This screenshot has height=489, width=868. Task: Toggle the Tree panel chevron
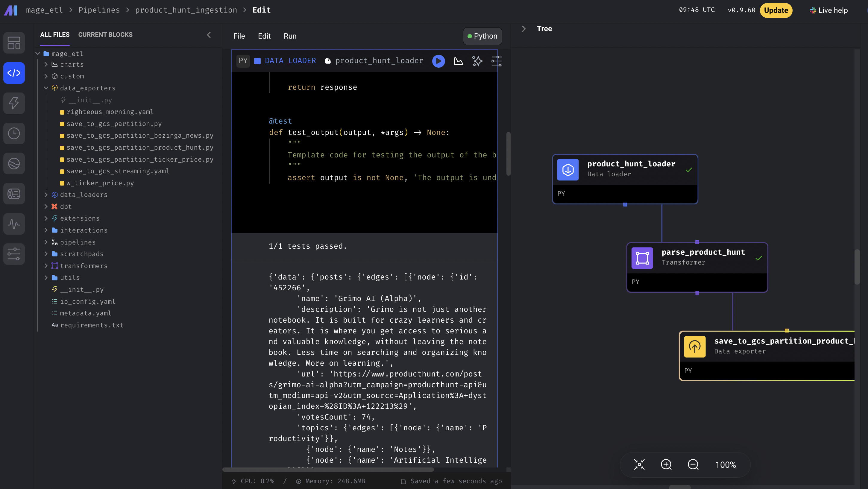pos(523,29)
